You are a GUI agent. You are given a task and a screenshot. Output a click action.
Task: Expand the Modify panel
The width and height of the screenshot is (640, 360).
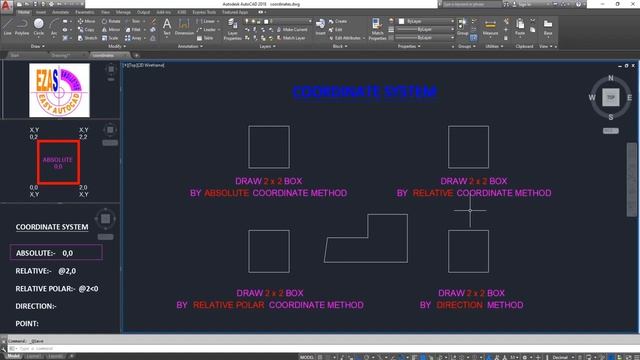117,46
